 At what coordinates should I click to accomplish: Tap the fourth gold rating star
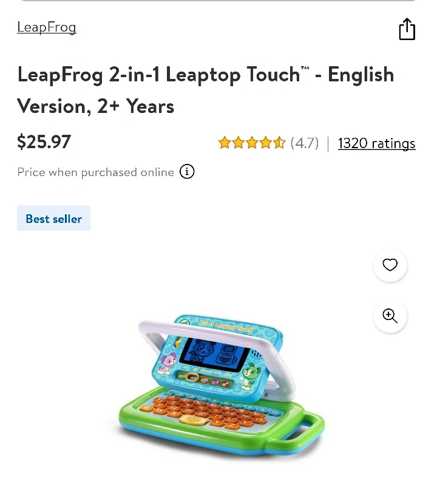(x=266, y=143)
